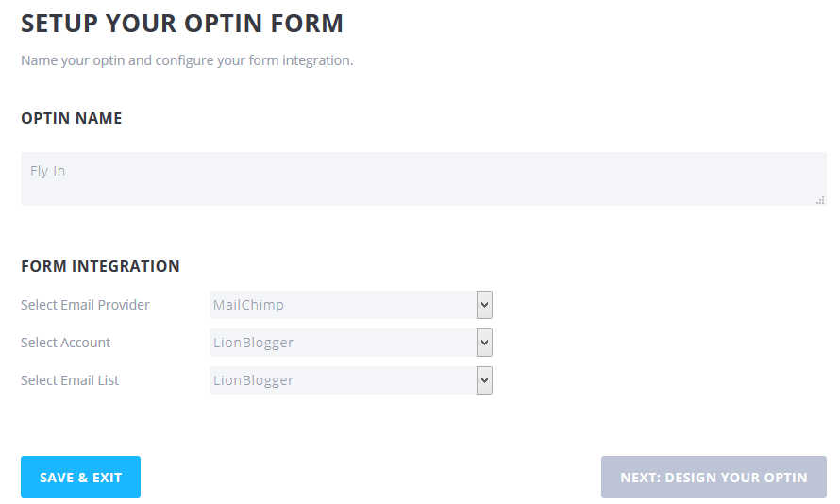The image size is (840, 504).
Task: Click the Optin Name text field
Action: pyautogui.click(x=423, y=178)
